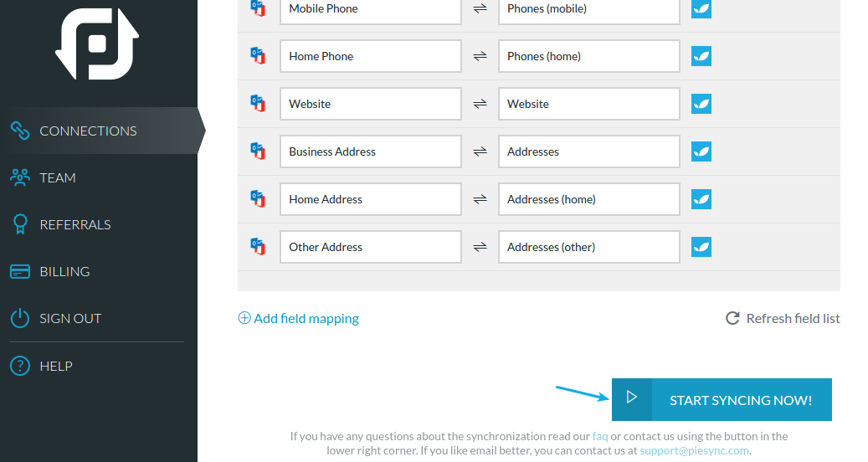This screenshot has width=868, height=462.
Task: Click Refresh field list
Action: click(783, 318)
